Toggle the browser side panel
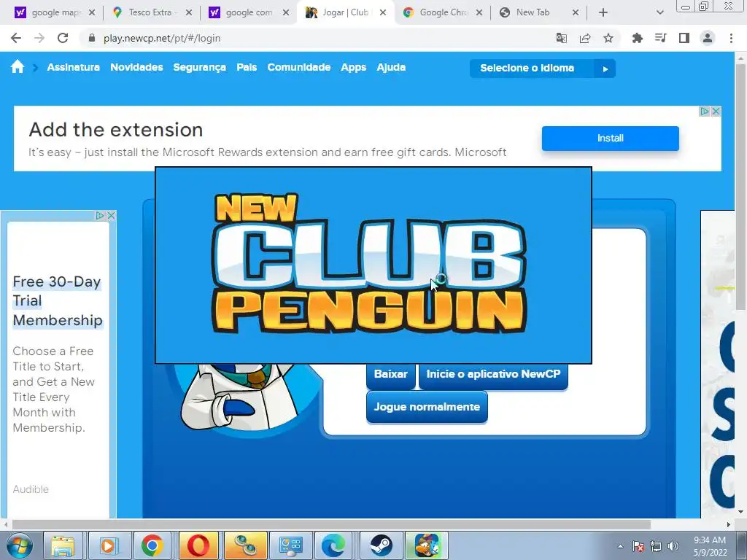 (684, 38)
